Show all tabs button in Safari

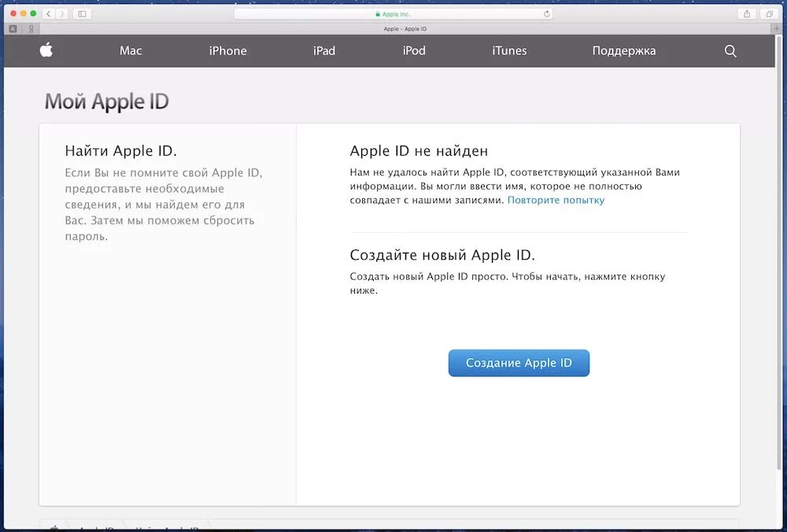click(769, 14)
